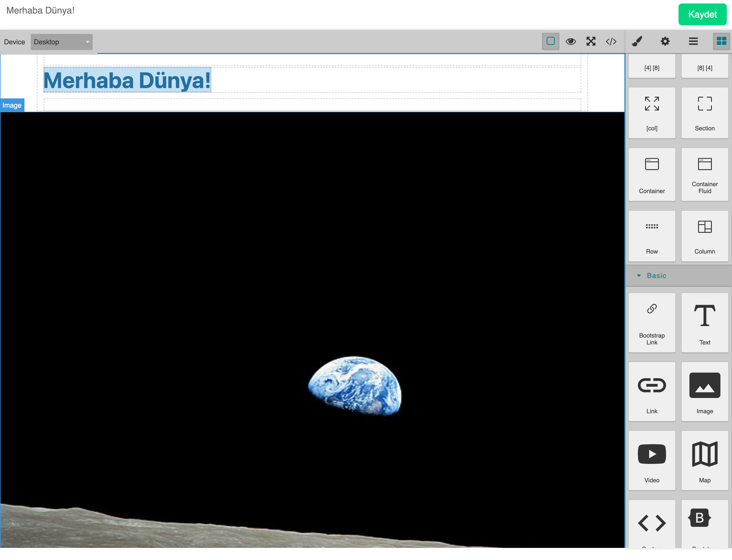Click the Image component label badge
Viewport: 732px width, 560px height.
[12, 105]
